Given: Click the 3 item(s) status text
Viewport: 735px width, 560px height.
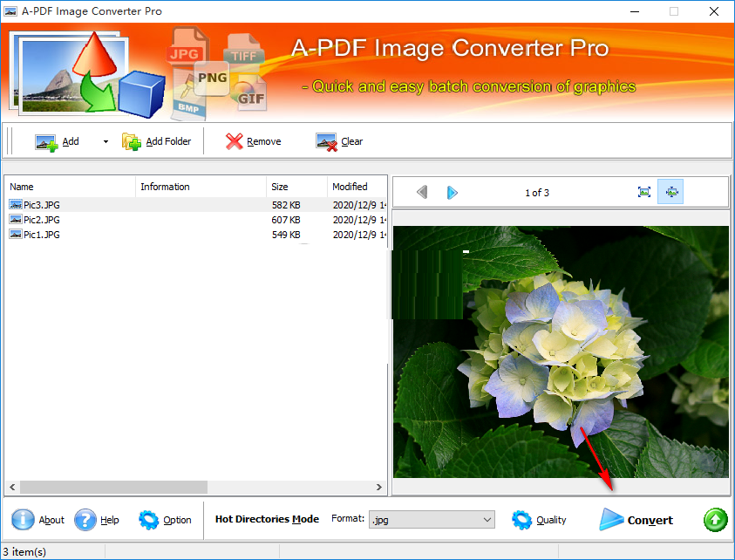Looking at the screenshot, I should (24, 552).
